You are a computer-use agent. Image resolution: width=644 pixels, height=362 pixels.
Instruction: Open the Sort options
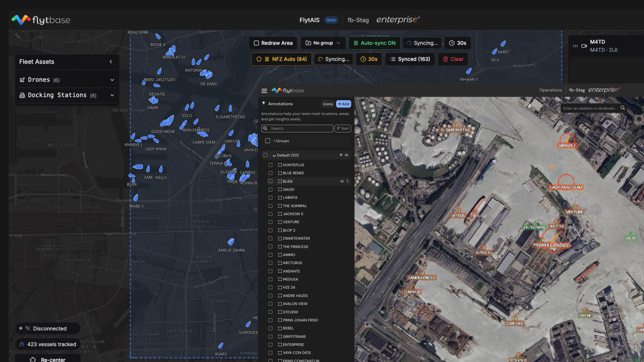pos(342,128)
